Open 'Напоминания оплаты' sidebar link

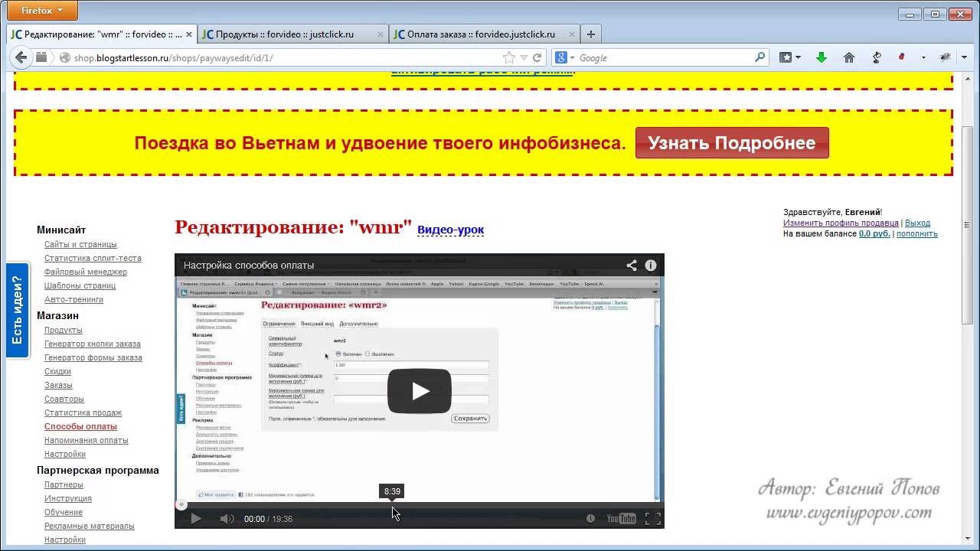pos(87,440)
